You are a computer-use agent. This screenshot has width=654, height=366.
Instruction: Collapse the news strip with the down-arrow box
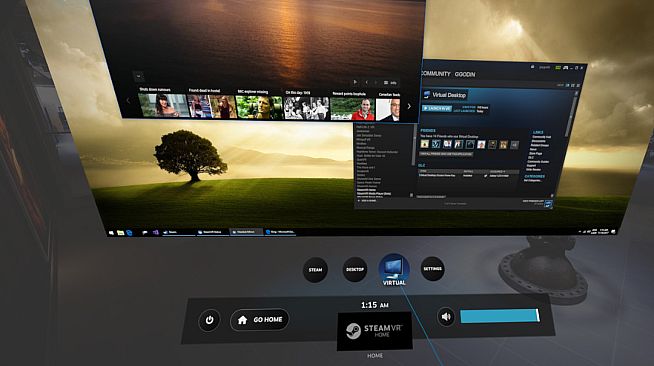click(x=138, y=76)
